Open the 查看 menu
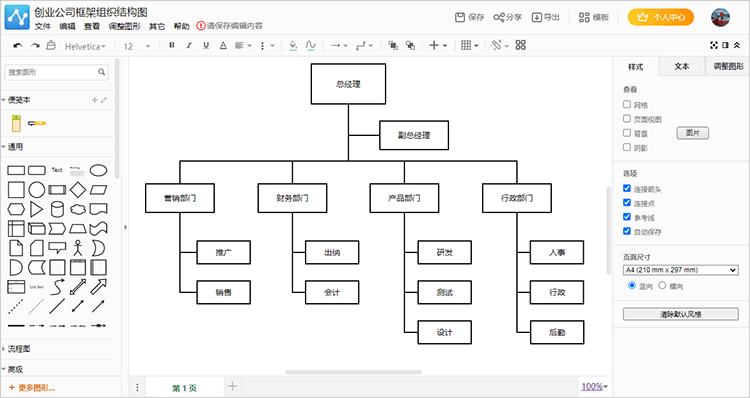 [92, 26]
